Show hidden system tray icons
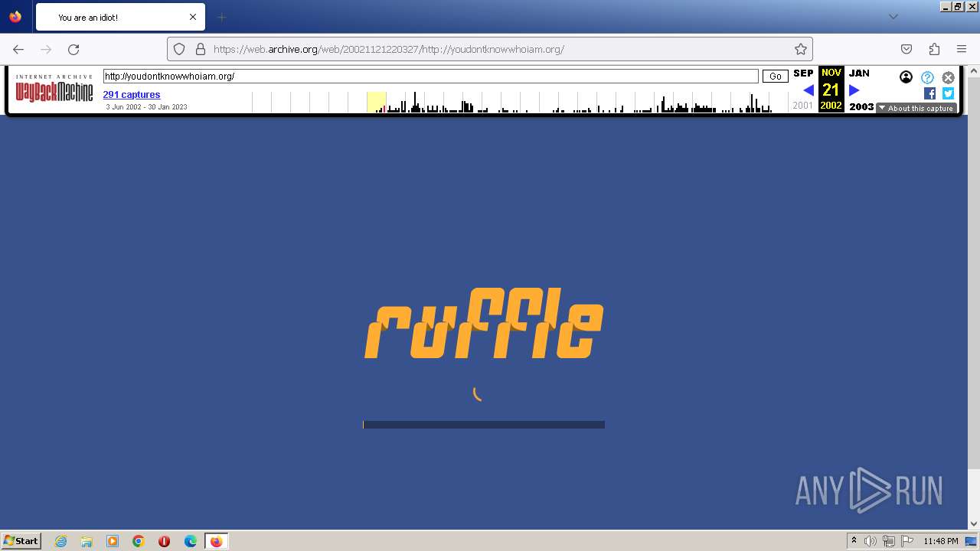Image resolution: width=980 pixels, height=551 pixels. click(x=854, y=541)
